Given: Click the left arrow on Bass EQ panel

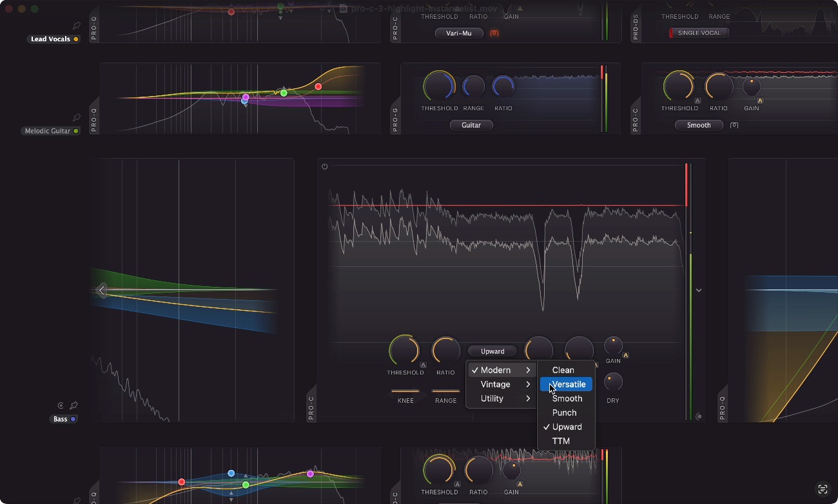Looking at the screenshot, I should click(101, 291).
